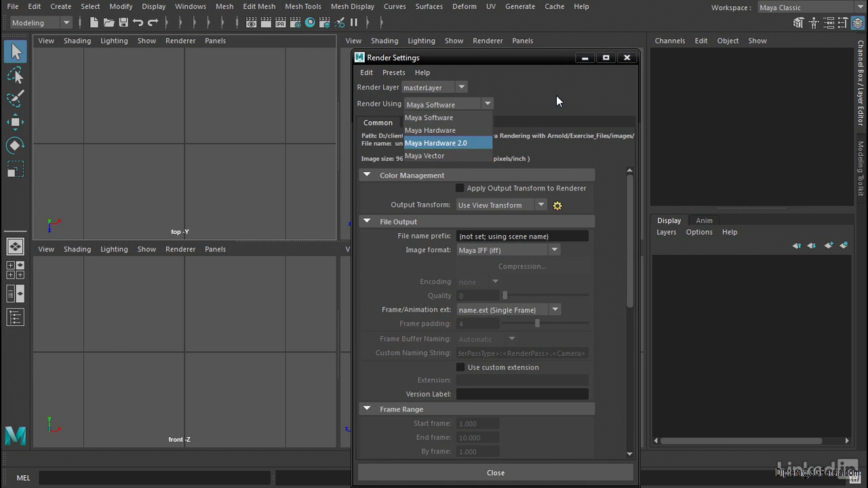The width and height of the screenshot is (868, 488).
Task: Open the Light Editor
Action: (x=339, y=22)
